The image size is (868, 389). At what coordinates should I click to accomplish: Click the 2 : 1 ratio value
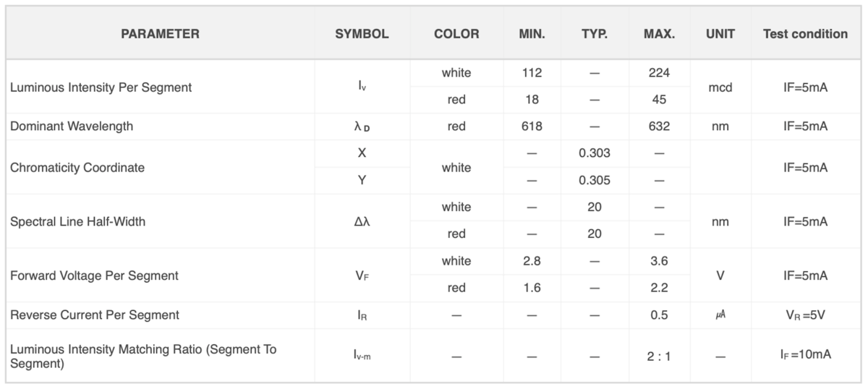[x=659, y=356]
